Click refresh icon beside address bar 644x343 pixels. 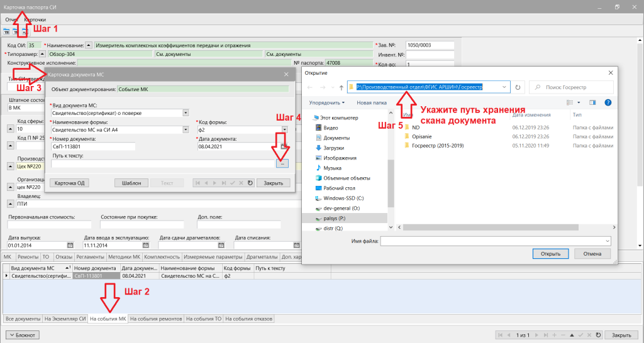tap(518, 87)
